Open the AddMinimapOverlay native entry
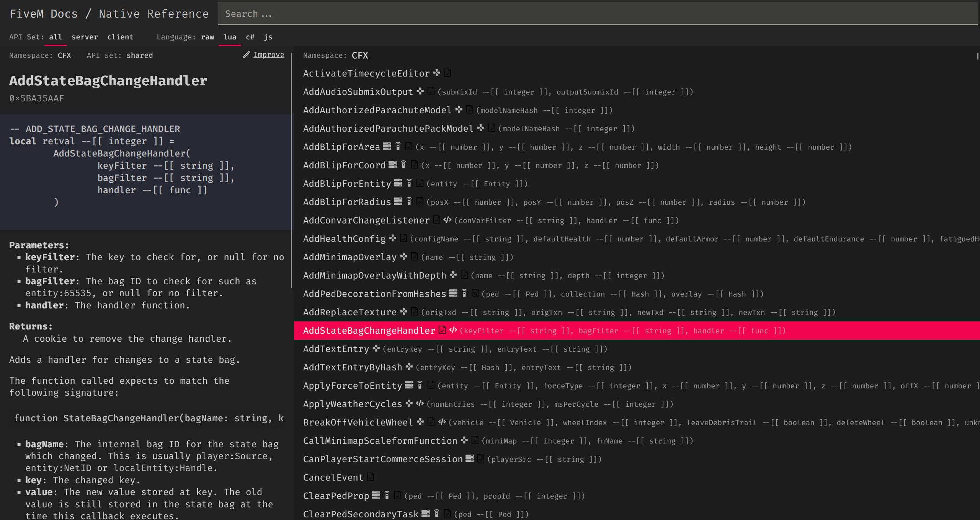The height and width of the screenshot is (520, 980). [x=350, y=257]
